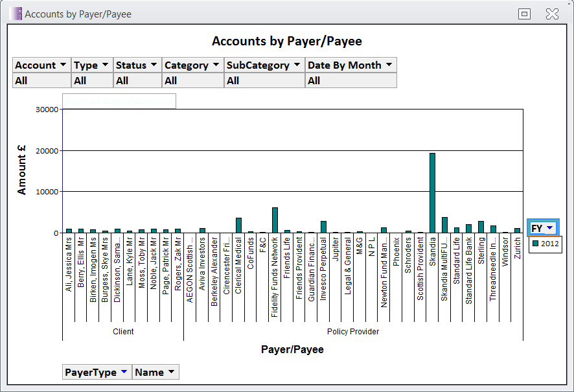Click the Phoenix axis label

click(x=395, y=251)
